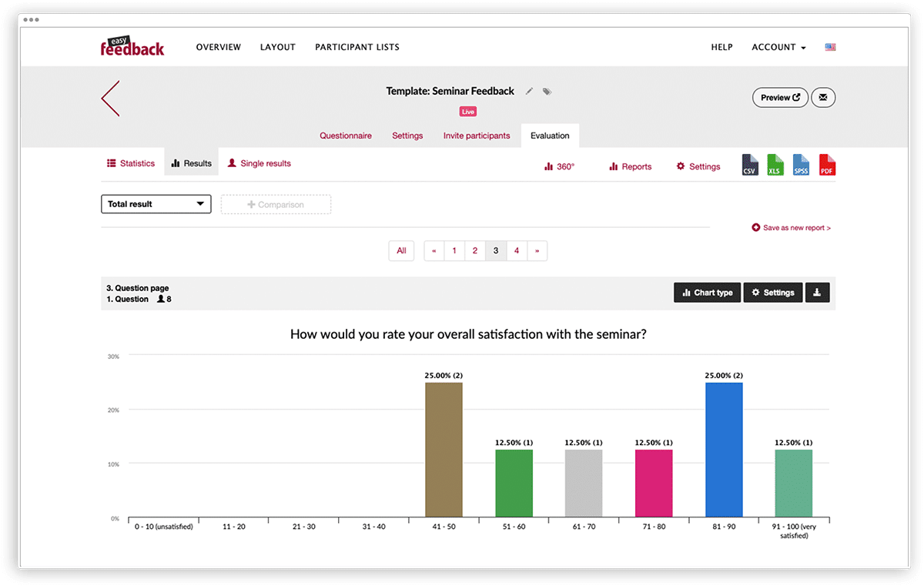Screen dimensions: 924x586
Task: Open the Total result dropdown
Action: (156, 204)
